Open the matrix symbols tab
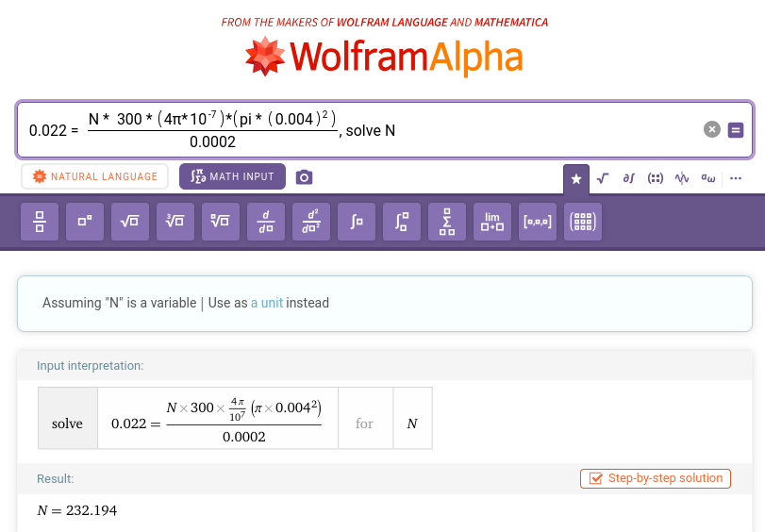This screenshot has height=532, width=765. point(656,178)
